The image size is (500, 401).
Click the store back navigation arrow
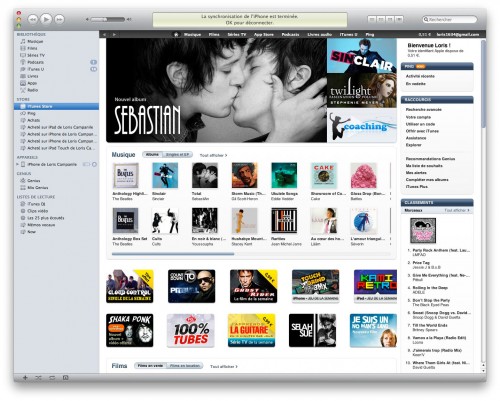[x=104, y=34]
